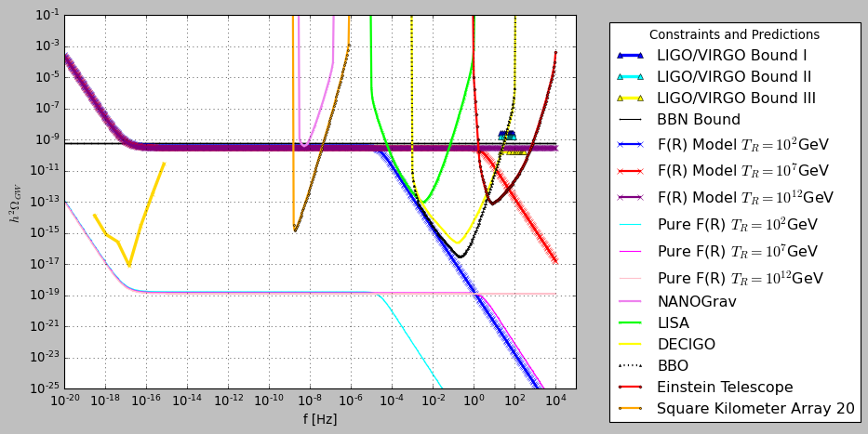Image resolution: width=868 pixels, height=434 pixels.
Task: Click the x-axis tick label 10^-4
Action: pyautogui.click(x=392, y=400)
